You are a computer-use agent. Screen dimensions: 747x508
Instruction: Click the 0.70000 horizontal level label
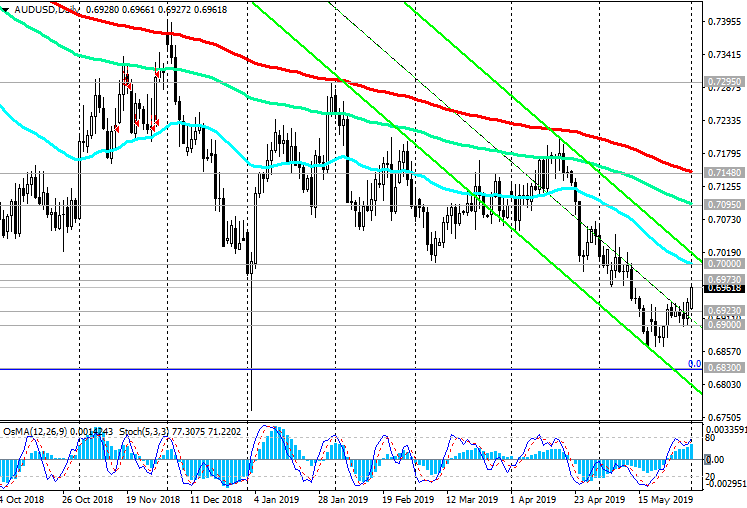coord(724,264)
